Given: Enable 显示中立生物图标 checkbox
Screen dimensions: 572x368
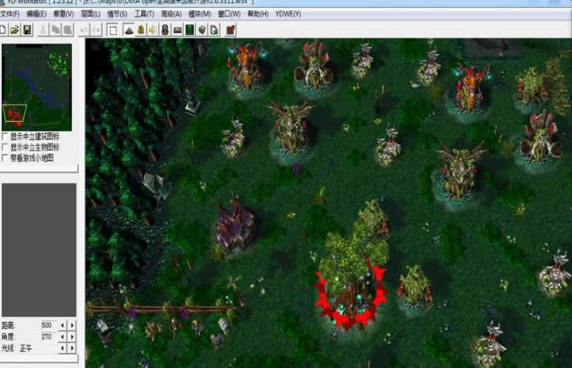Looking at the screenshot, I should 5,147.
